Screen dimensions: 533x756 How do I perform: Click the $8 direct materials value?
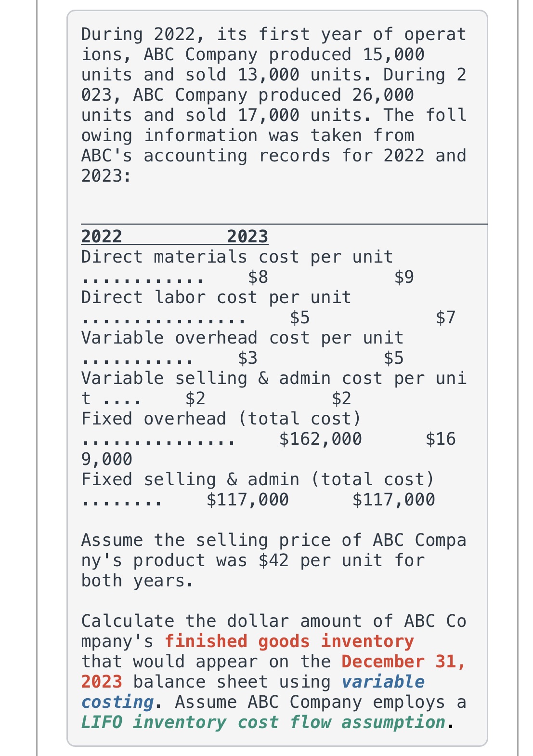pos(258,277)
